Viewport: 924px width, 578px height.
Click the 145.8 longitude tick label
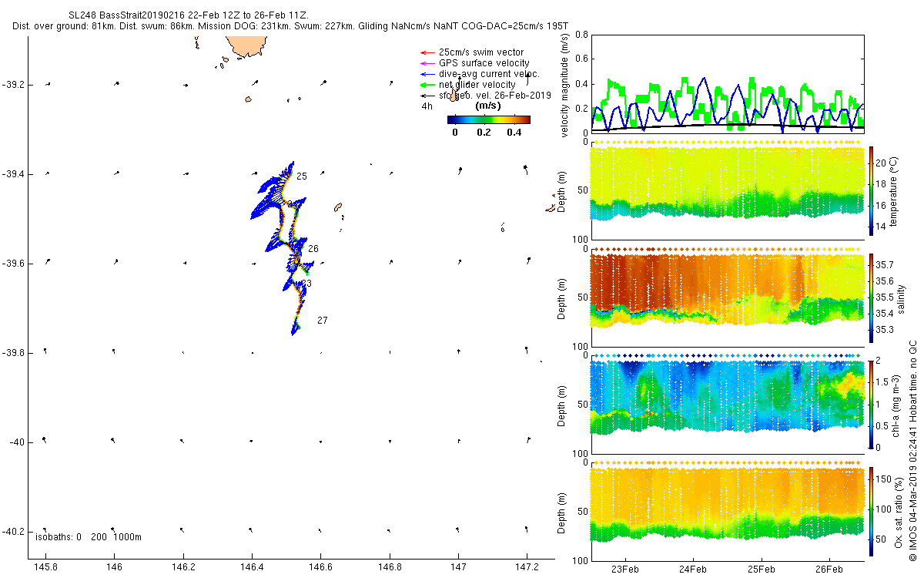point(46,567)
